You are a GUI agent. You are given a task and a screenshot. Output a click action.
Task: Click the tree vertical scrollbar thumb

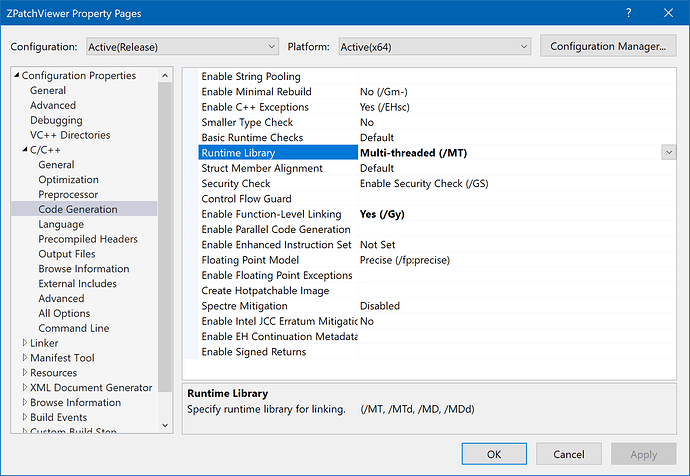click(165, 237)
